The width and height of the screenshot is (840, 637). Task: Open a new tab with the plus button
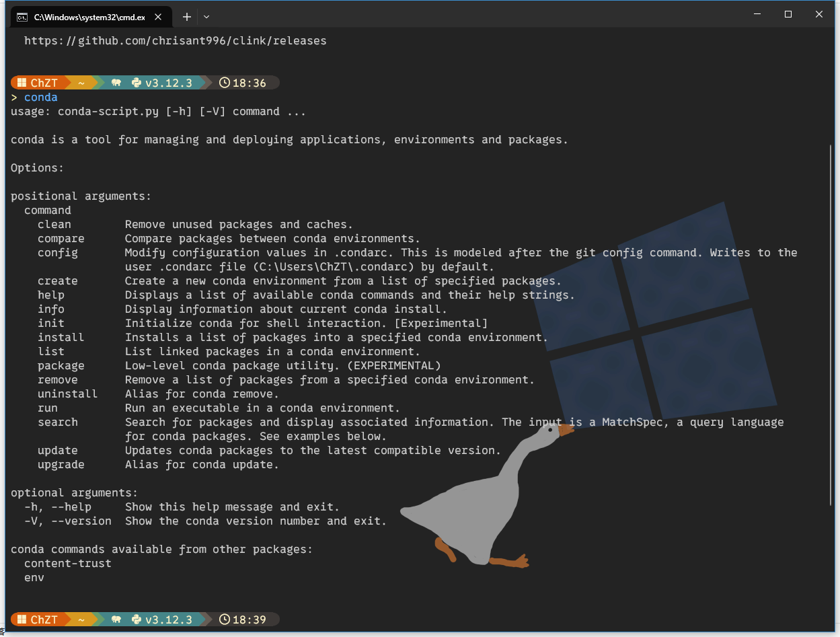pos(187,16)
